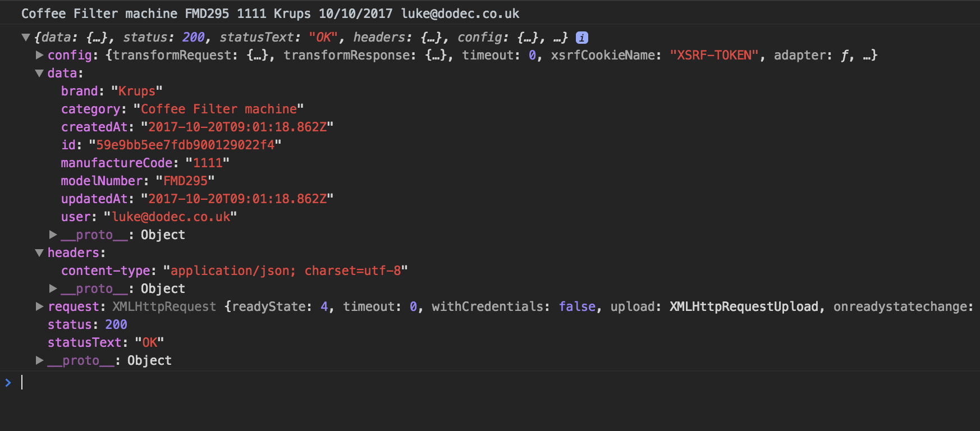Image resolution: width=980 pixels, height=431 pixels.
Task: Select the status 200 value
Action: [x=116, y=324]
